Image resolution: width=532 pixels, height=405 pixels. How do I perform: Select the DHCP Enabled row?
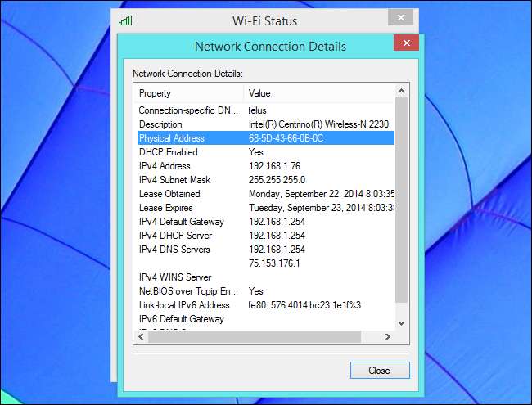coord(266,152)
